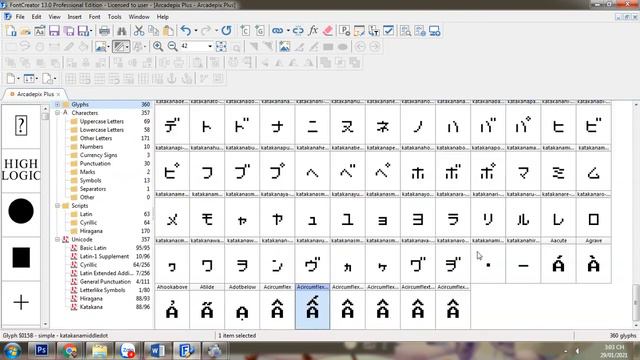The image size is (640, 360).
Task: Open the Edit menu
Action: tap(36, 17)
